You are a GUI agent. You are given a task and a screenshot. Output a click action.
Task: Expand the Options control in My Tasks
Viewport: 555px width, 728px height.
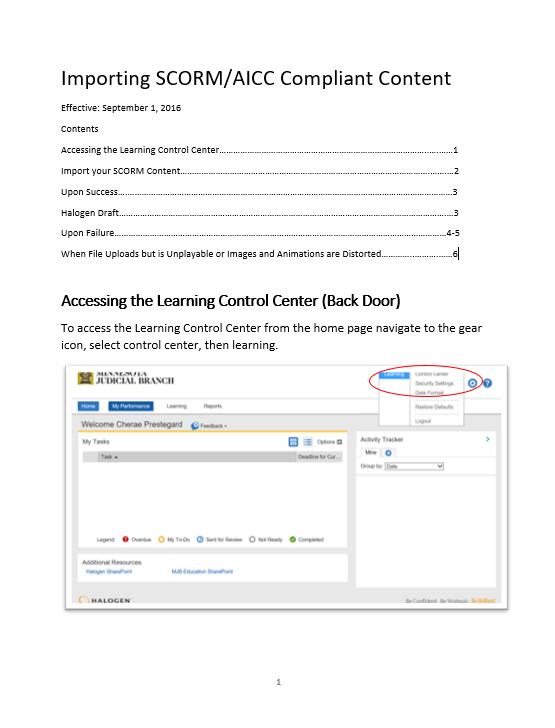pyautogui.click(x=329, y=442)
